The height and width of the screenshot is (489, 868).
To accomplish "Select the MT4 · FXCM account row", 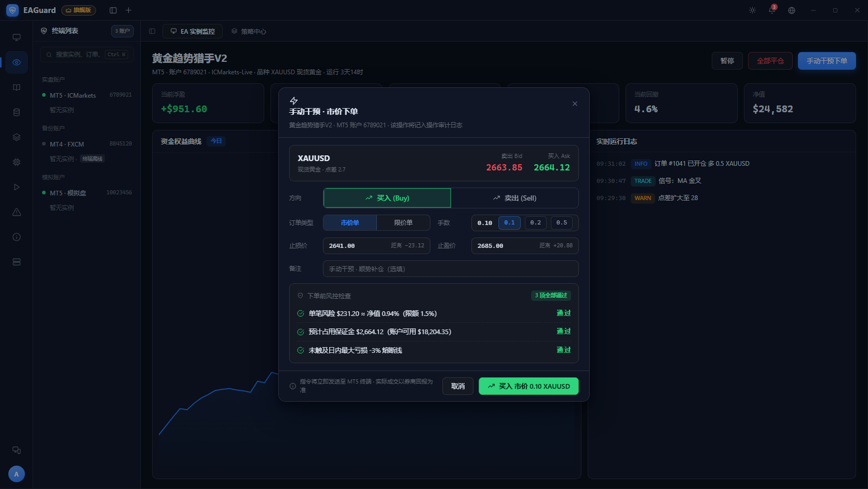I will click(x=87, y=144).
